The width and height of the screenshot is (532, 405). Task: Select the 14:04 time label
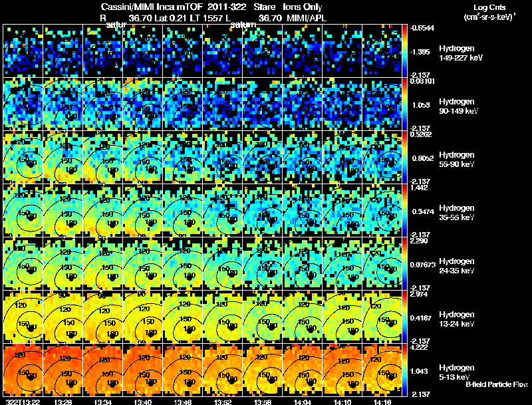303,402
